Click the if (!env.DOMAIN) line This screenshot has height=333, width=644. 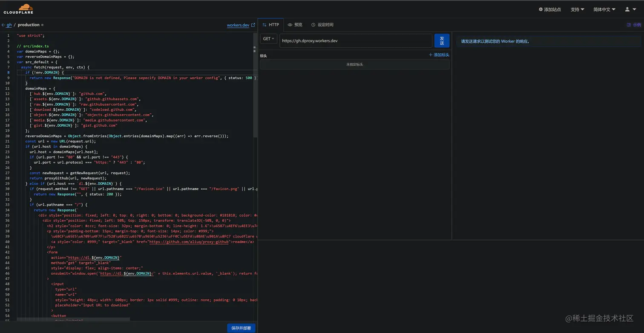pyautogui.click(x=45, y=72)
